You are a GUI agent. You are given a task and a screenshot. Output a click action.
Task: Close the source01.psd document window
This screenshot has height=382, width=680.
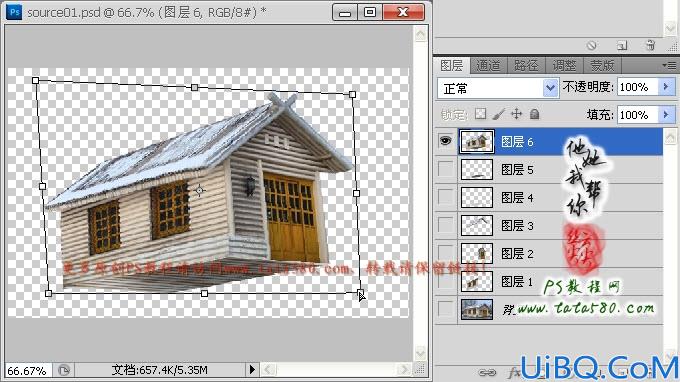click(403, 12)
